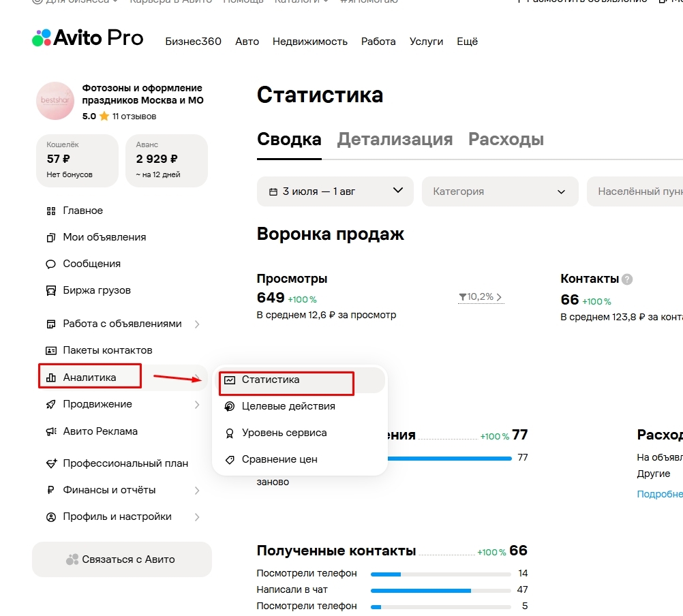Viewport: 683px width, 616px height.
Task: Click Мои объявления sidebar text
Action: coord(104,237)
